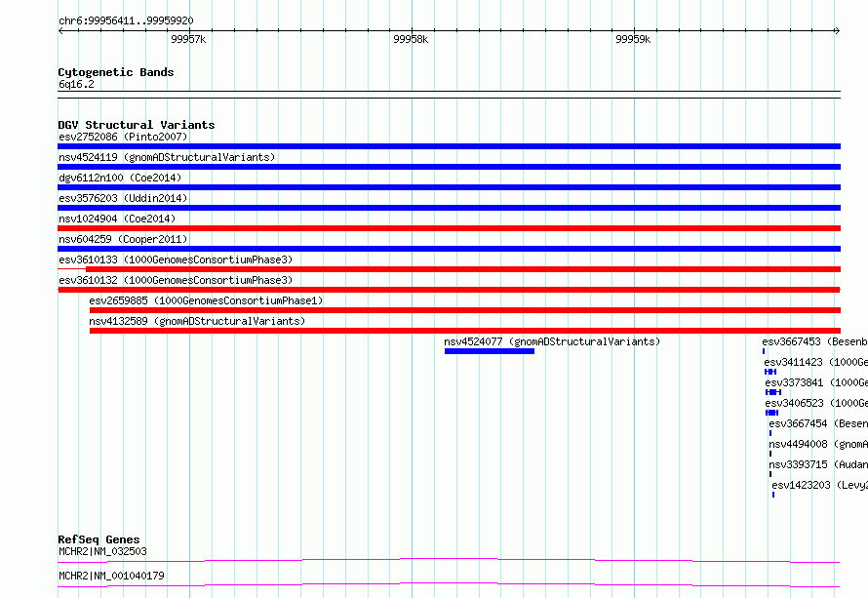Click the red bar under nsv4132589
The width and height of the screenshot is (868, 598).
[x=465, y=331]
